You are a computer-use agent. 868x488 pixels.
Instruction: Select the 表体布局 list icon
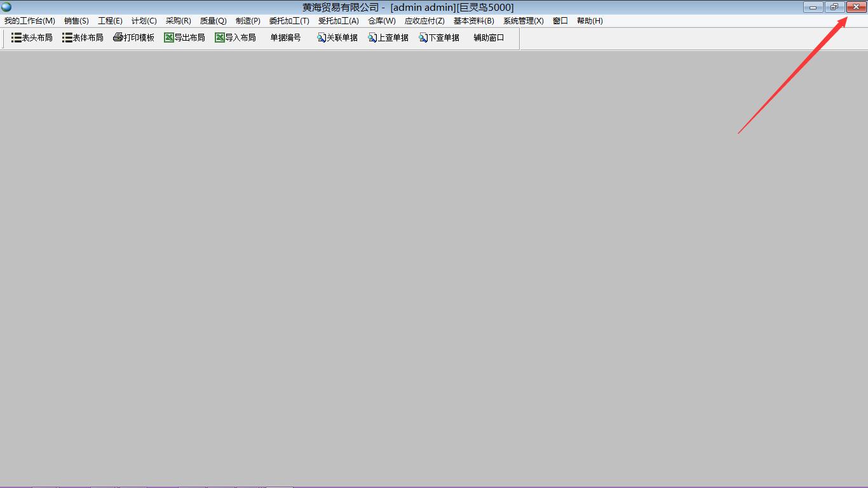67,37
